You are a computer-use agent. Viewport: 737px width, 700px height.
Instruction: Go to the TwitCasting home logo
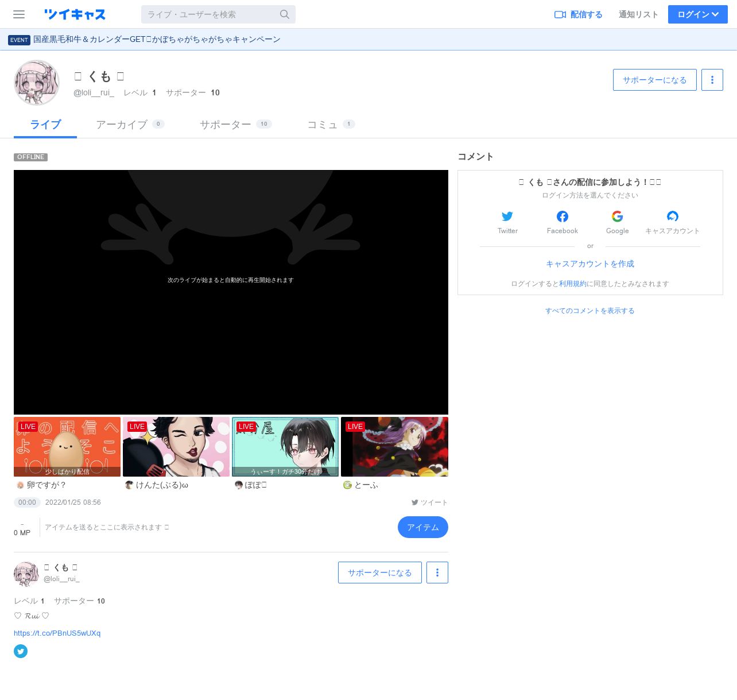75,14
